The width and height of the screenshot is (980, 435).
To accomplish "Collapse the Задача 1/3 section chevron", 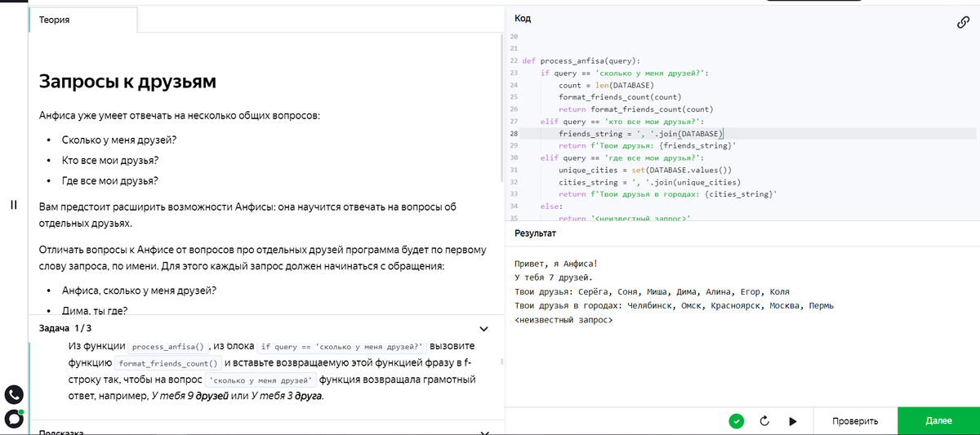I will (483, 328).
